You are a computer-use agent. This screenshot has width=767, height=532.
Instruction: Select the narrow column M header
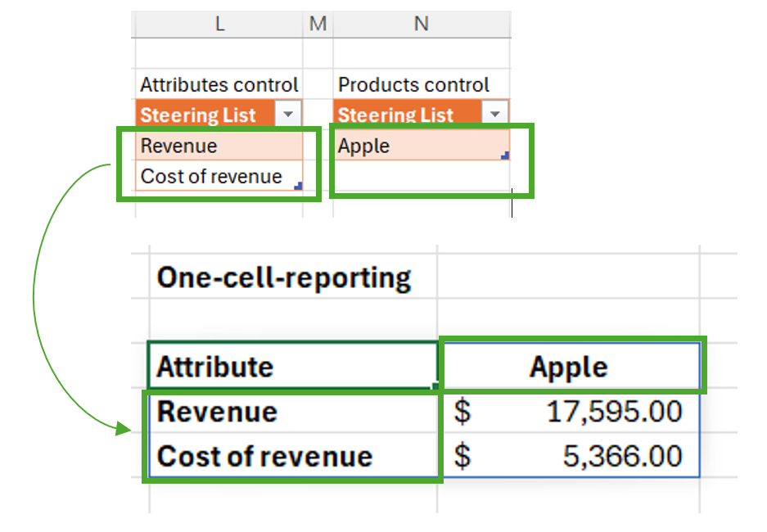(318, 25)
